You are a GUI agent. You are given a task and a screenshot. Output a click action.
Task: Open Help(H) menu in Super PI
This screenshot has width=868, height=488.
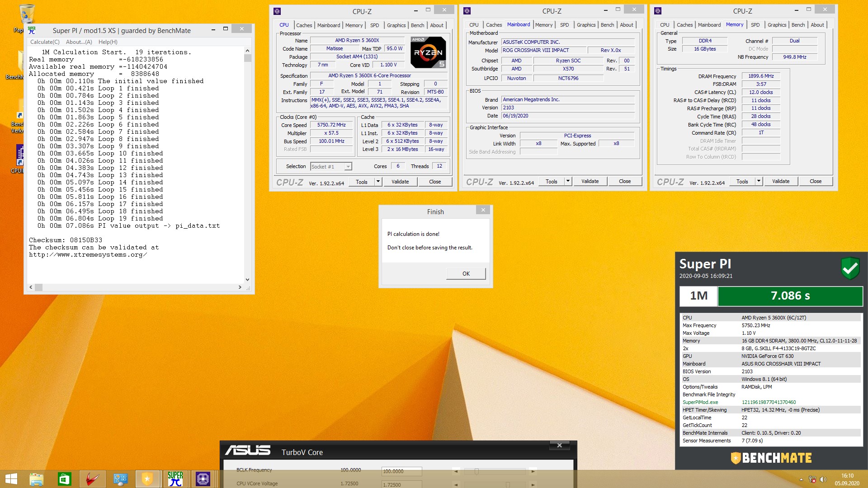[108, 42]
